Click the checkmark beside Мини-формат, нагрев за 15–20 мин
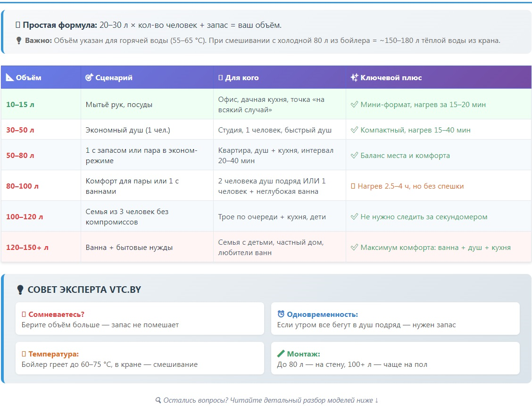 354,105
